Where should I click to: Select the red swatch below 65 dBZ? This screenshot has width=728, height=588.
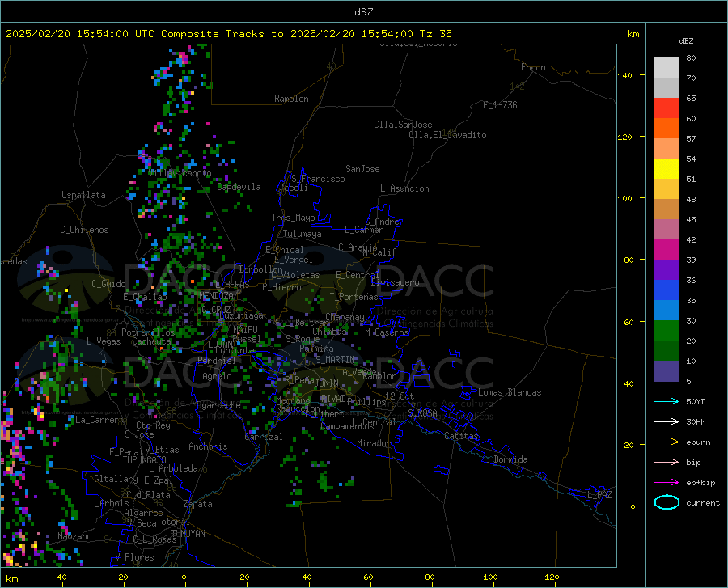click(x=667, y=108)
